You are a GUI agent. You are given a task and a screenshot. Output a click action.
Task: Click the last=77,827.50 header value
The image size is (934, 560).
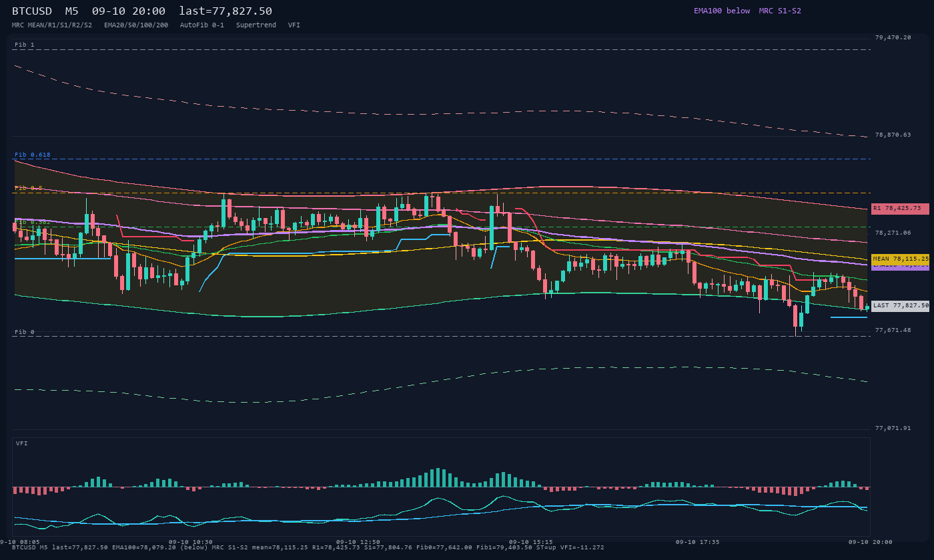[x=225, y=11]
